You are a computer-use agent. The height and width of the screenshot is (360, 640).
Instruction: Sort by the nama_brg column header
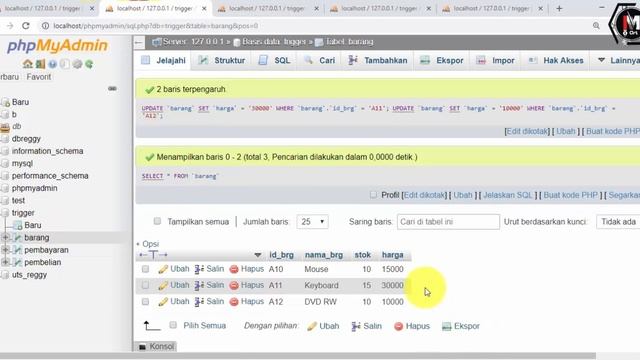[x=324, y=255]
